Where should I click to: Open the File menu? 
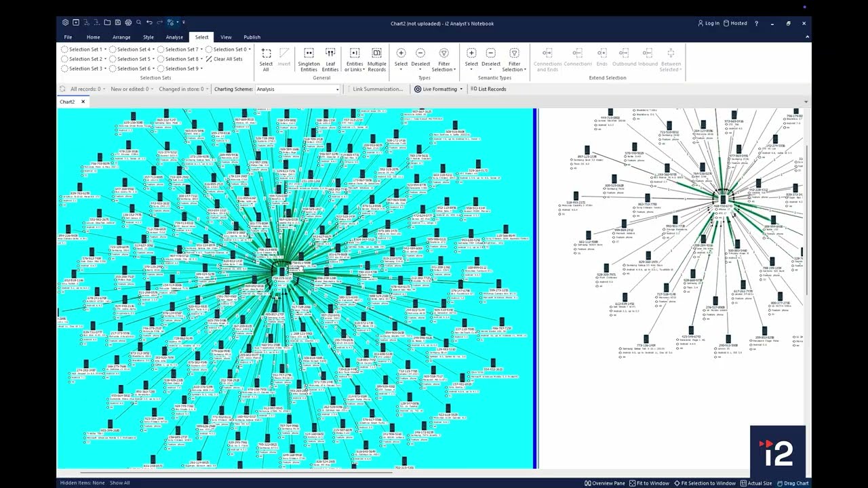pyautogui.click(x=68, y=37)
